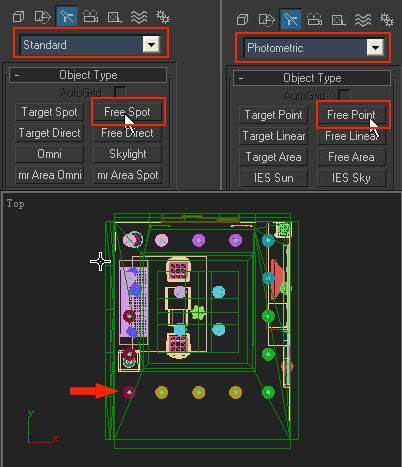Open the Photometric light type dropdown
This screenshot has height=467, width=402.
pos(375,47)
